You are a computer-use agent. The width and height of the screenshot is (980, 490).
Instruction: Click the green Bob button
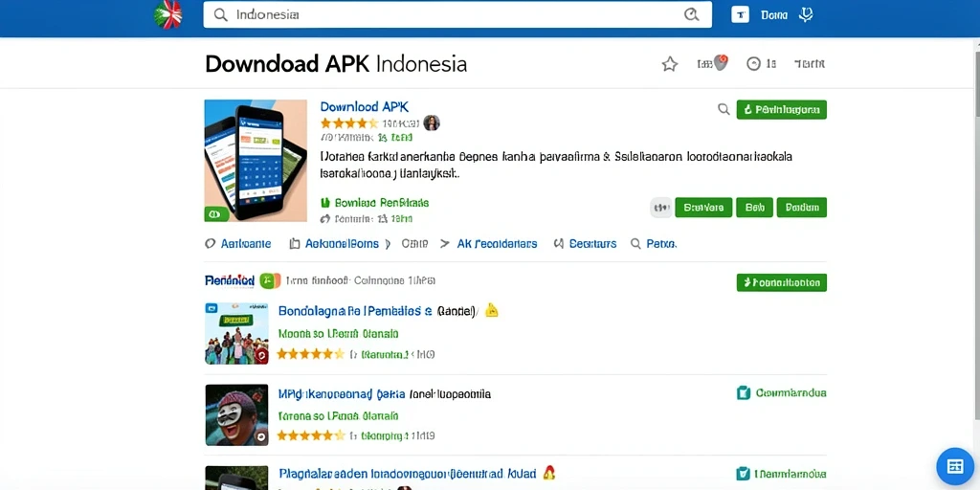[x=754, y=208]
